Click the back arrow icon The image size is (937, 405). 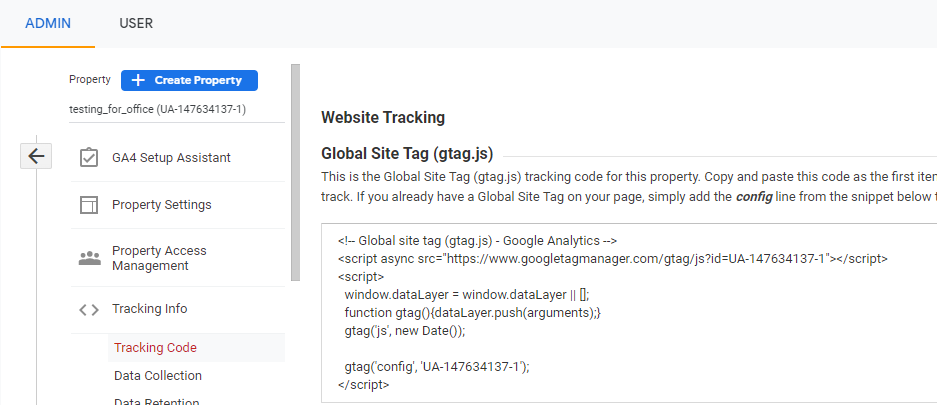[x=37, y=155]
